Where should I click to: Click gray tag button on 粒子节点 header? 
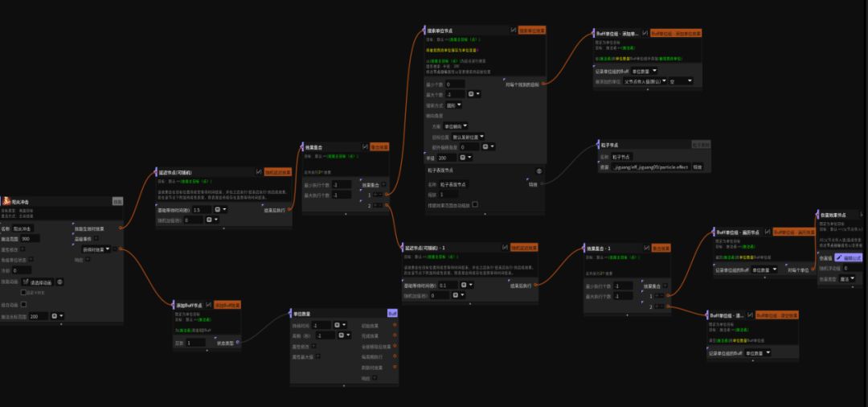[700, 144]
